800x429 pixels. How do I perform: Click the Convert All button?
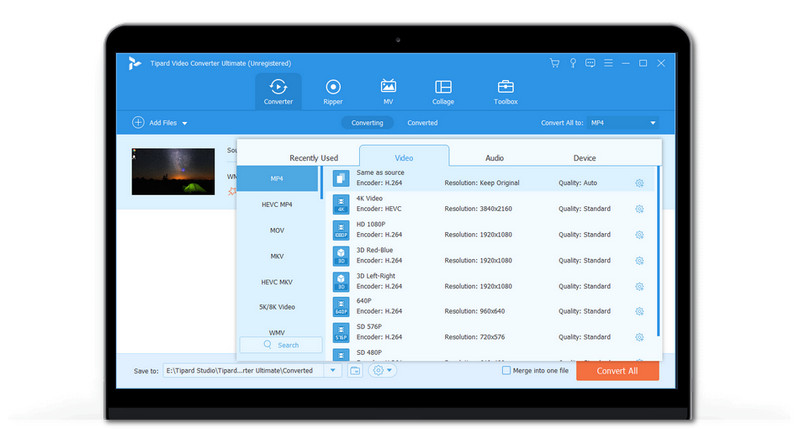[617, 371]
